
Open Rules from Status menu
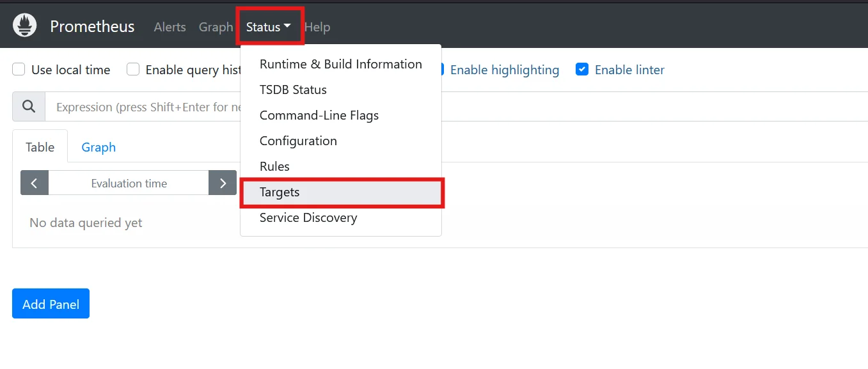341,166
